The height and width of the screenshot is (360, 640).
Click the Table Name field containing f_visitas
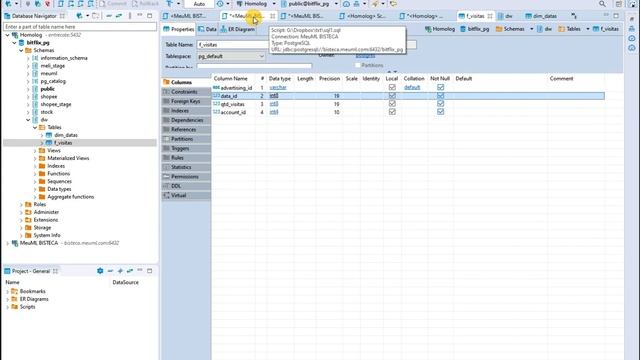pyautogui.click(x=233, y=44)
